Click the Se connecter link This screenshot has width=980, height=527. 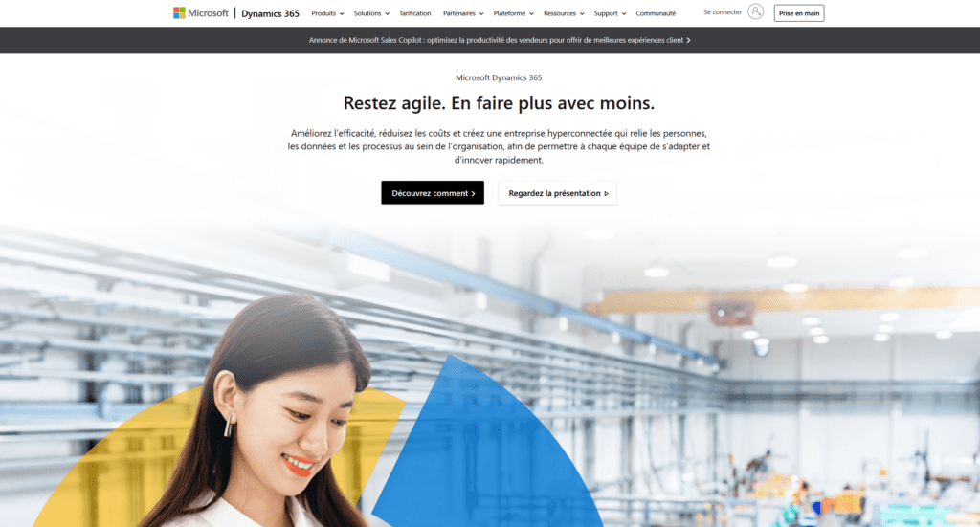tap(723, 11)
